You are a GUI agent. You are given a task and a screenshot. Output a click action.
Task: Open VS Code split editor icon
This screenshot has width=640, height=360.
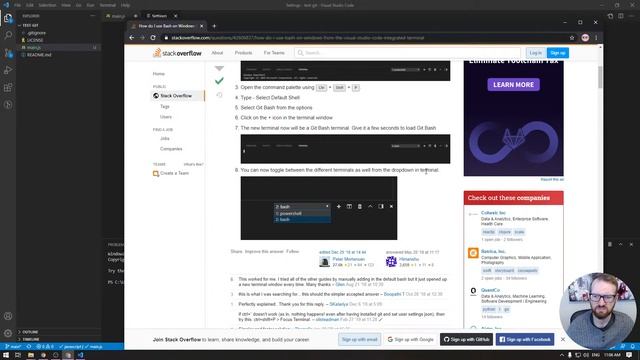point(621,16)
